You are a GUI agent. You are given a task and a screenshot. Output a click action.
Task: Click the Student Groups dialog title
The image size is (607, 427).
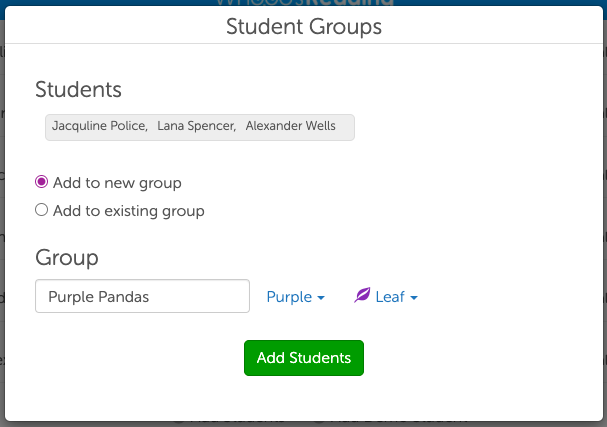[303, 26]
